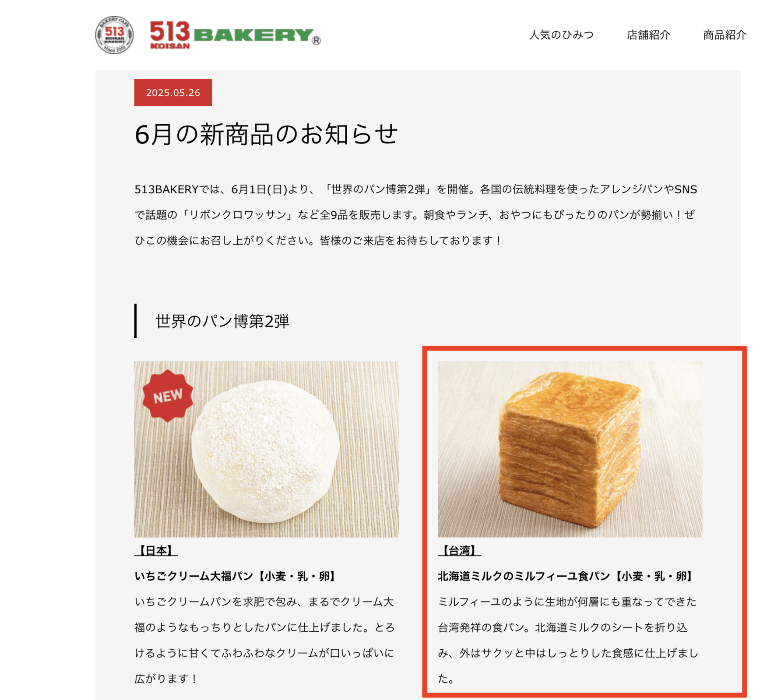Screen dimensions: 767x700
Task: Click the 6月の新商品のお知らせ article heading
Action: click(266, 134)
